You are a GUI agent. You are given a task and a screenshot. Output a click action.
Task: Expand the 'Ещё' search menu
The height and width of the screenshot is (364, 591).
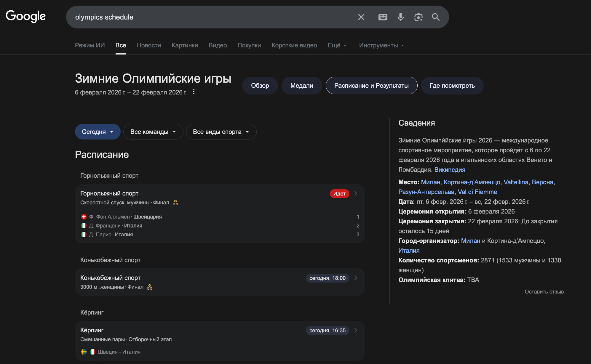pos(337,45)
